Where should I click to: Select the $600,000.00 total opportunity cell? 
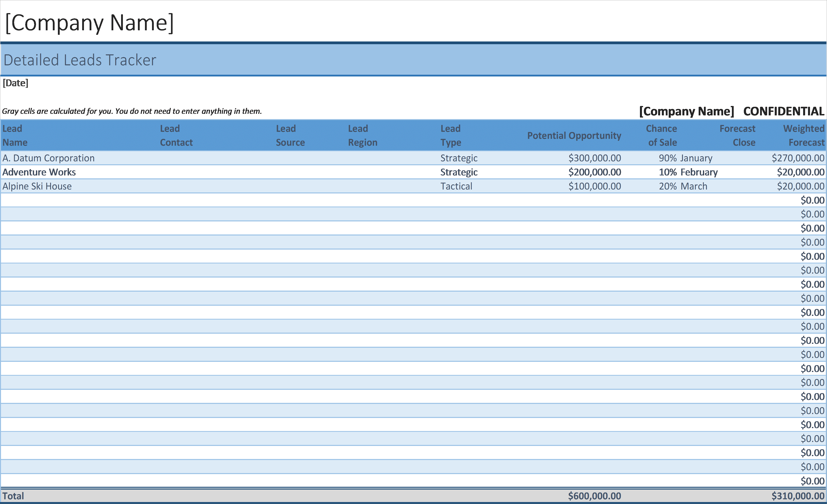(594, 496)
